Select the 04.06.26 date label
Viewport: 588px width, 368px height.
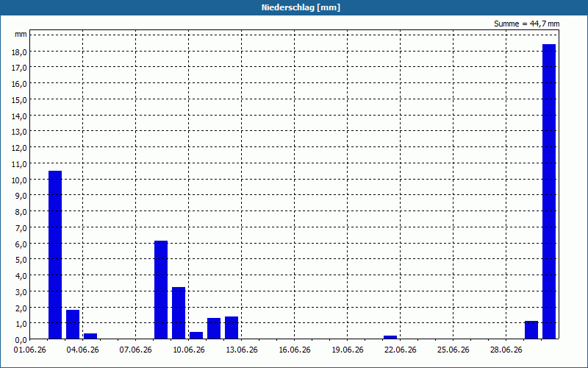(82, 350)
